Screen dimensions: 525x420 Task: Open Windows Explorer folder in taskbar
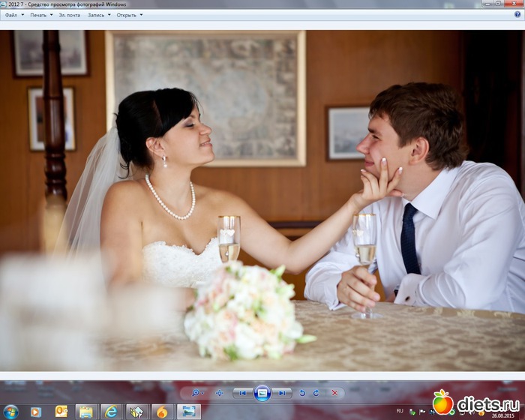pos(86,411)
